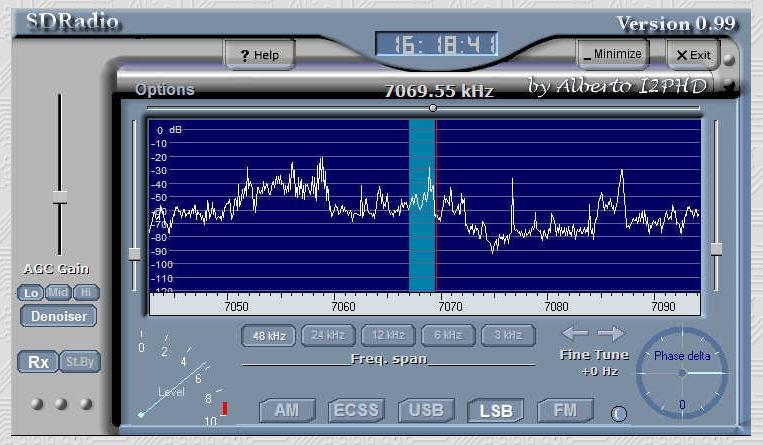
Task: Select the 48 kHz frequency span
Action: point(268,336)
